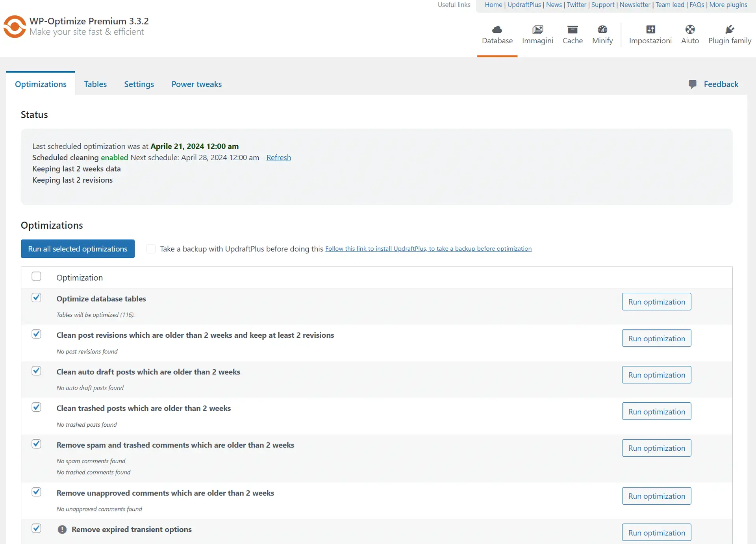Click Run all selected optimizations
756x544 pixels.
click(x=78, y=248)
